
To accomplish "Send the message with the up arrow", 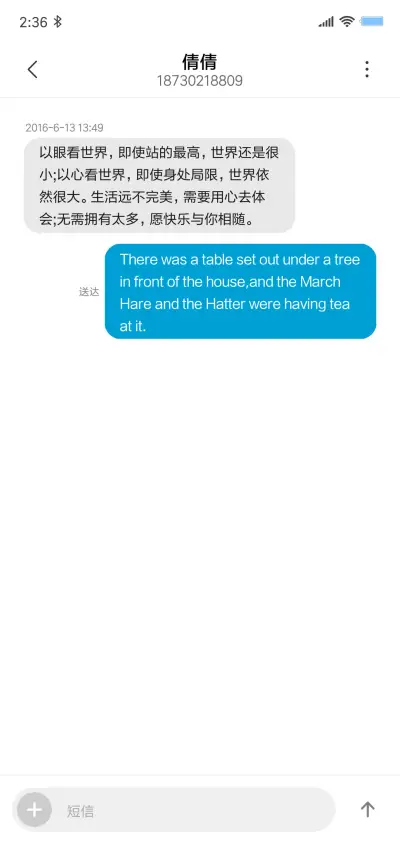I will 367,809.
